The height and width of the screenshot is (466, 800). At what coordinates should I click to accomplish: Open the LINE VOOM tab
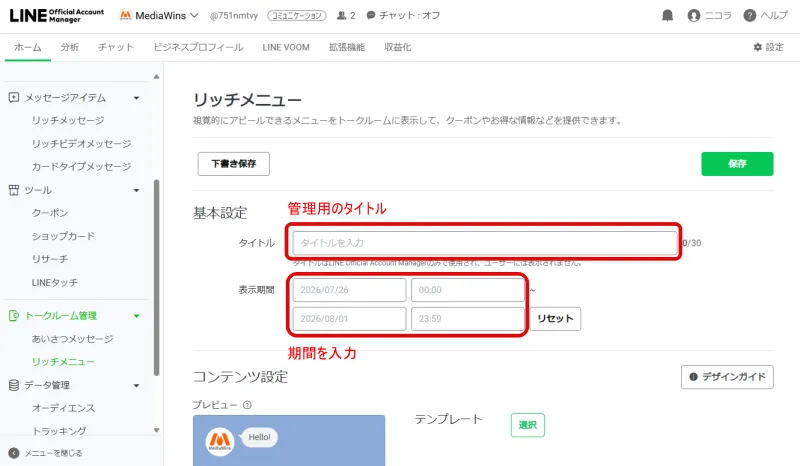click(x=286, y=47)
